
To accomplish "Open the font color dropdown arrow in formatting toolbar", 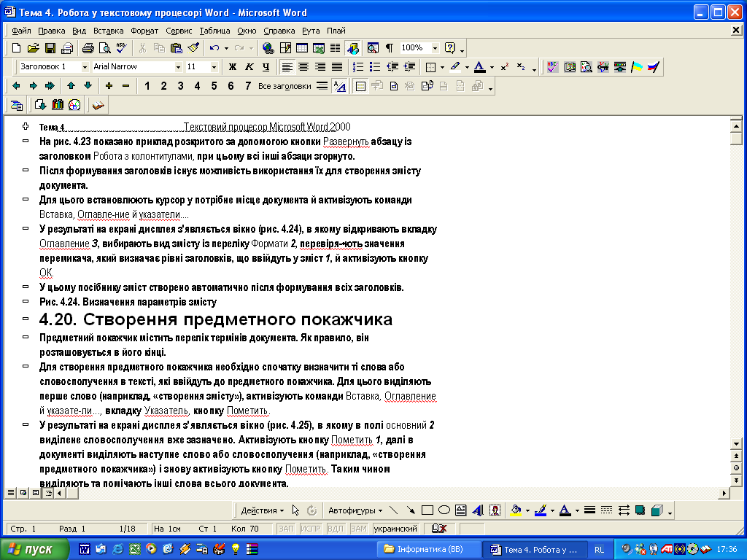I will click(x=492, y=66).
